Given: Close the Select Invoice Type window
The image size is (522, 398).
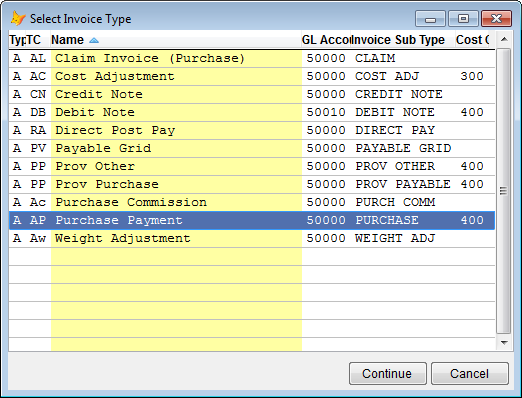Looking at the screenshot, I should pyautogui.click(x=496, y=19).
